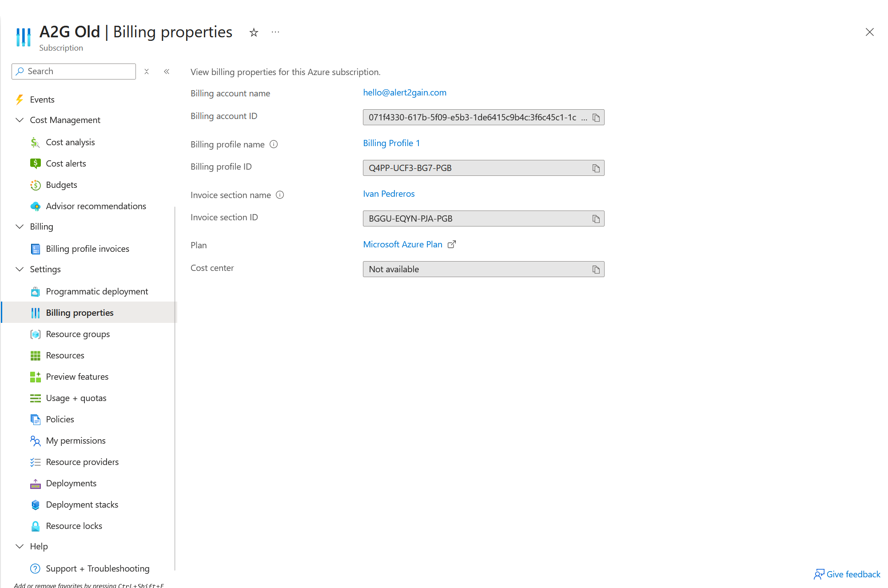Show info for Billing profile name

[274, 144]
